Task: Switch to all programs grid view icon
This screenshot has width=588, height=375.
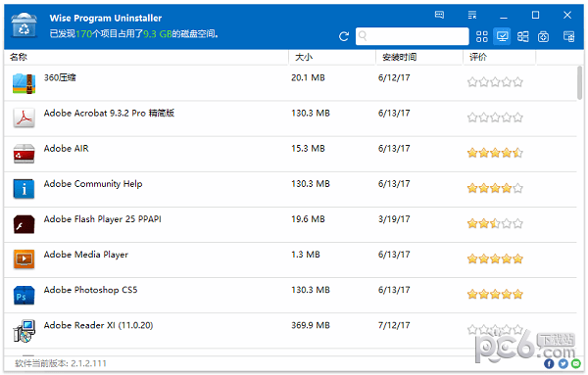Action: (x=482, y=36)
